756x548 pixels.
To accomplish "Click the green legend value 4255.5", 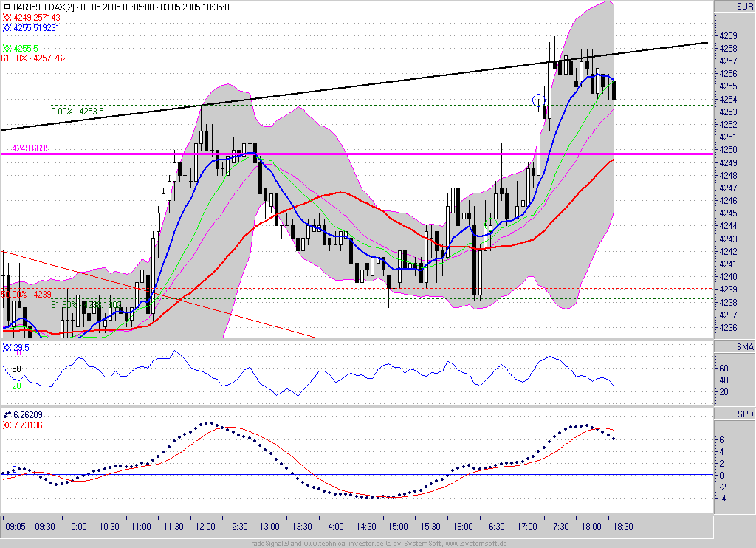I will (26, 49).
